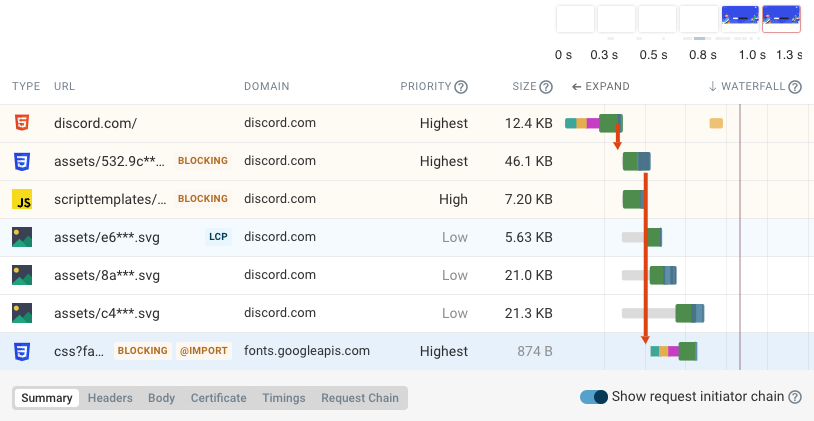The height and width of the screenshot is (421, 814).
Task: Click waterfall bar for assets/532.9c request
Action: click(x=636, y=161)
